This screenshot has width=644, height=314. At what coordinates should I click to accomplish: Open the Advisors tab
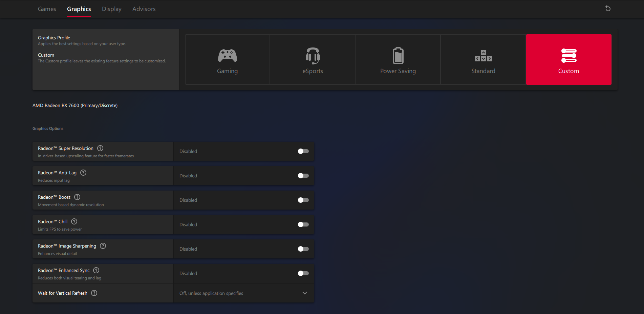(144, 9)
